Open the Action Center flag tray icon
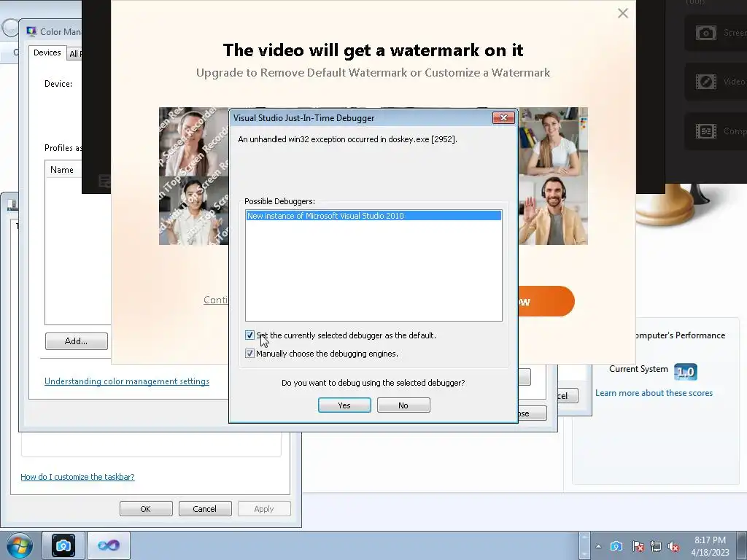 [x=638, y=546]
